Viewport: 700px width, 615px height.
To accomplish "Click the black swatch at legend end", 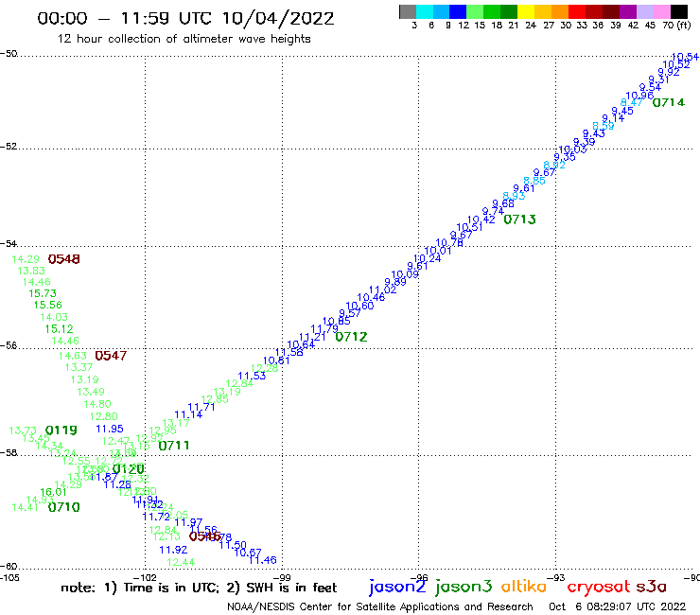I will (678, 11).
